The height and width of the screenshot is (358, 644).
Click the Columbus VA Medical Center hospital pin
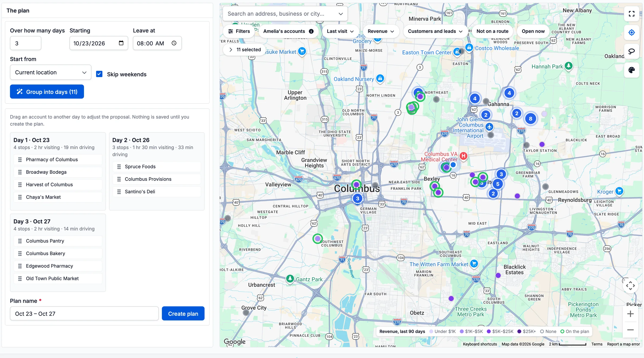[x=463, y=156]
